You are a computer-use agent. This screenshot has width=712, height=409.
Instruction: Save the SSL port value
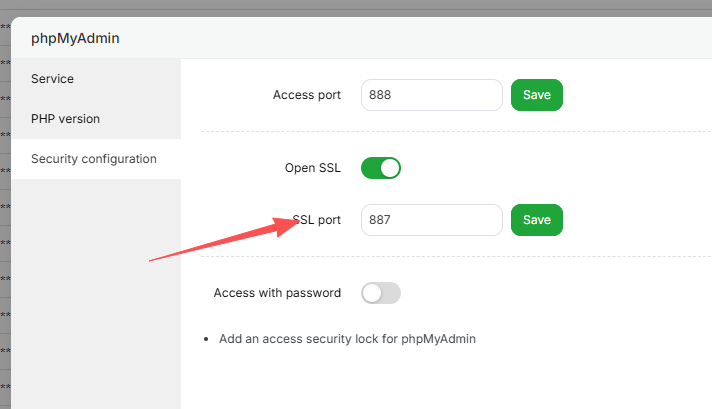coord(537,220)
